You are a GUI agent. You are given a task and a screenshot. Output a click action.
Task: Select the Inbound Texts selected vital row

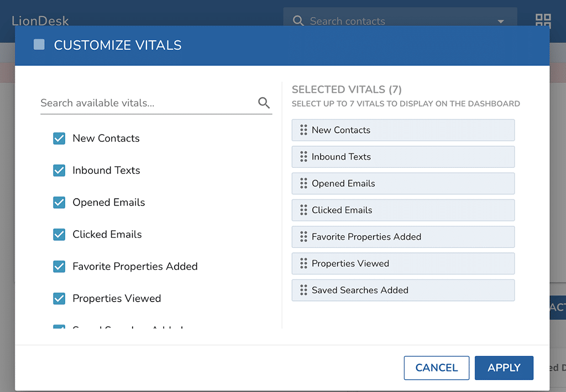403,157
